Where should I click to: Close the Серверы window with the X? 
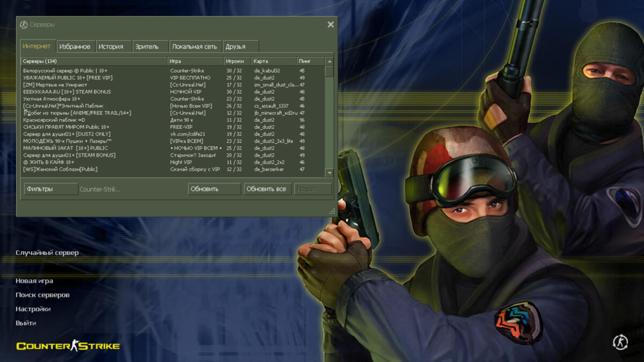pos(331,25)
